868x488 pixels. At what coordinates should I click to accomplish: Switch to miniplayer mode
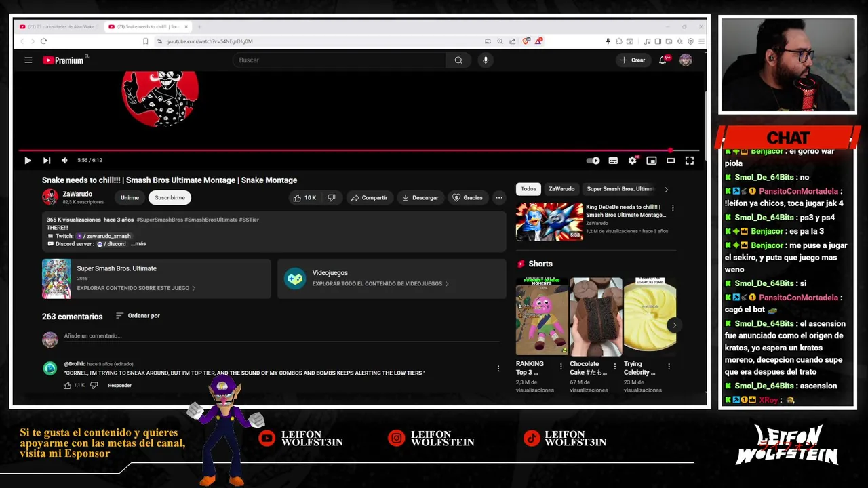[x=651, y=161]
